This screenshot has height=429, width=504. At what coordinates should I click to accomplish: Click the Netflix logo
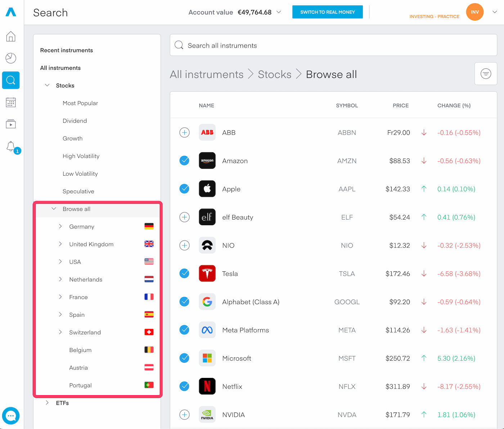[x=207, y=386]
